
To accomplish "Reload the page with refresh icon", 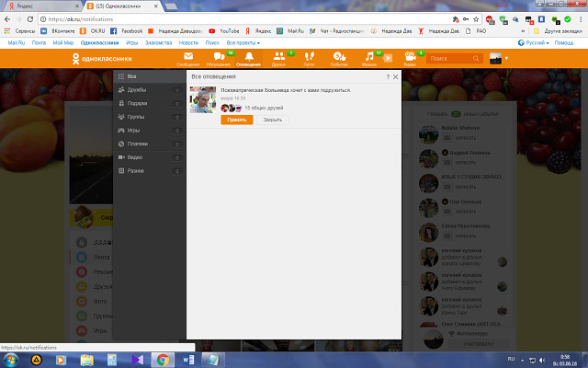I will [30, 19].
